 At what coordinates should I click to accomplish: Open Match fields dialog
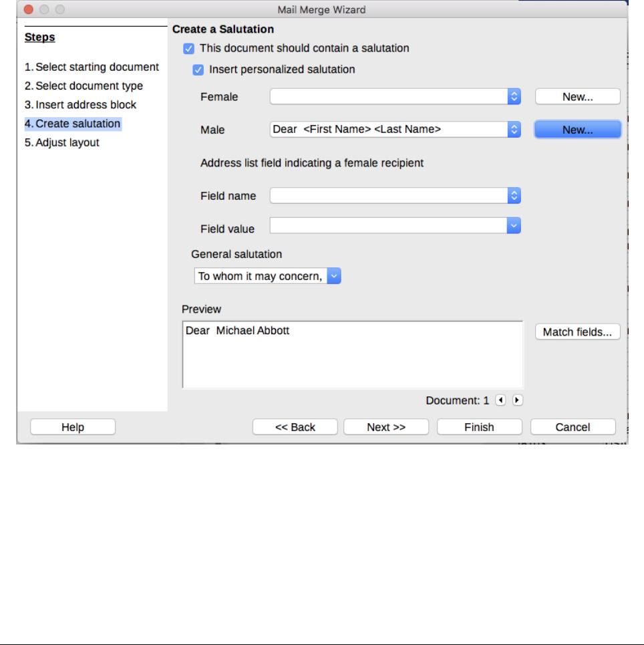577,332
